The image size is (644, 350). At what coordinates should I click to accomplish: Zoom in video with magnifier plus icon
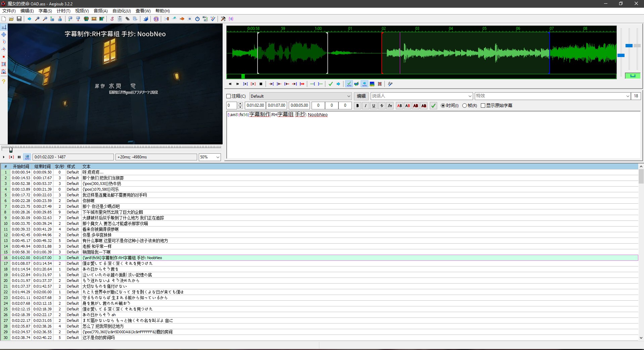[x=37, y=19]
